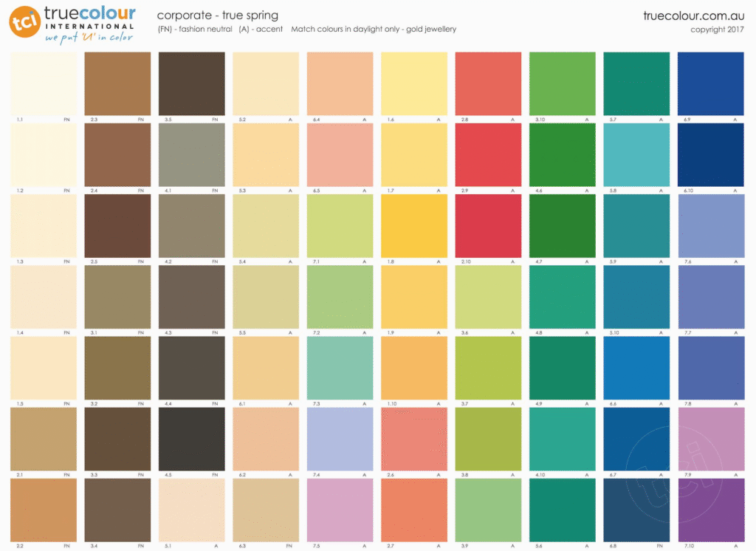Image resolution: width=756 pixels, height=551 pixels.
Task: Select the mint green swatch 7.3
Action: coord(340,368)
